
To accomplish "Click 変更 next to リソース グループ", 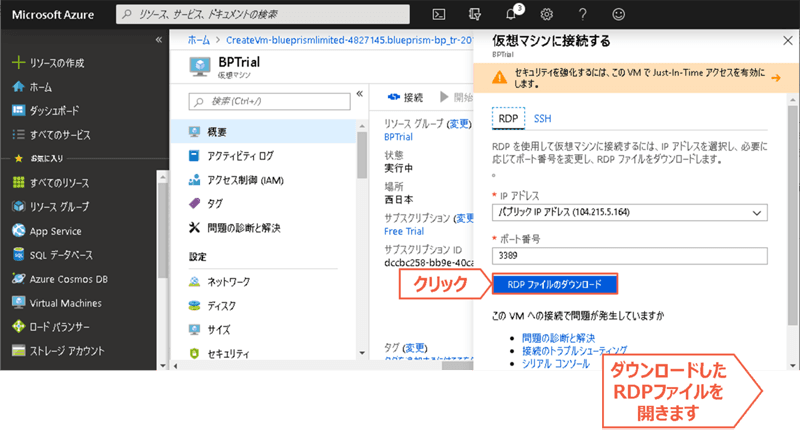I will click(459, 123).
